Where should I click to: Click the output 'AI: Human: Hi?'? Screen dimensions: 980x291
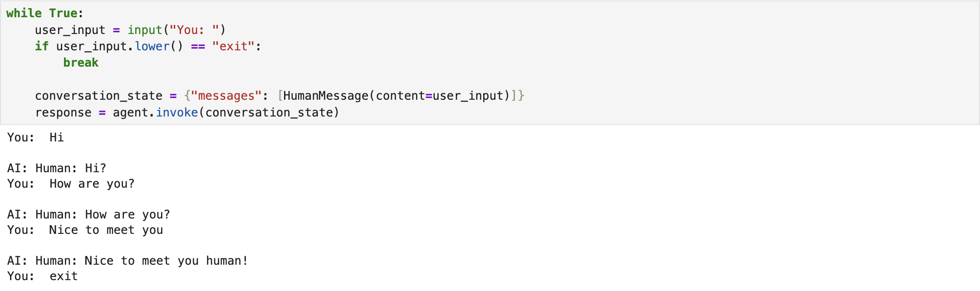57,168
